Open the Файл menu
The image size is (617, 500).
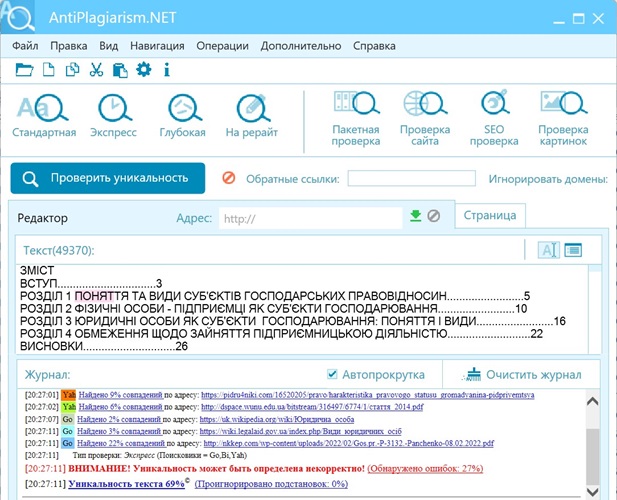pyautogui.click(x=25, y=46)
